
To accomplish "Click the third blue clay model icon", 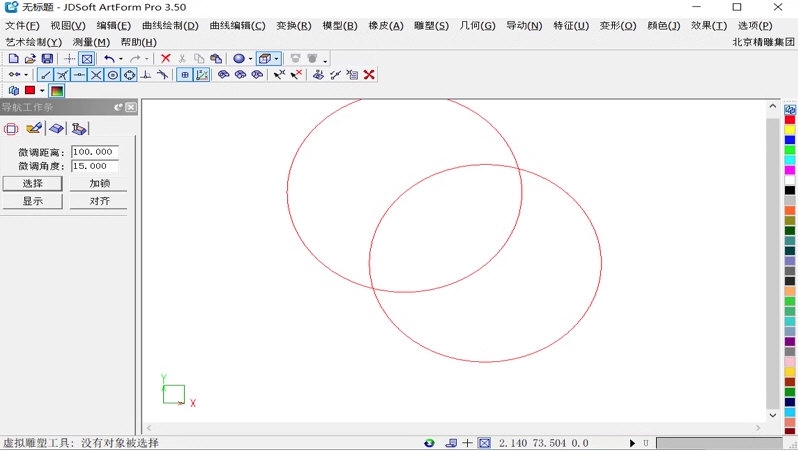I will pyautogui.click(x=257, y=75).
